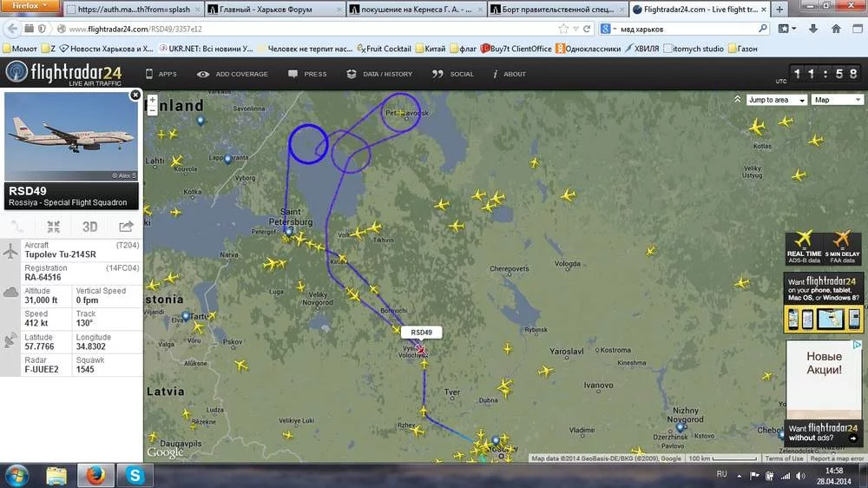868x488 pixels.
Task: Click the flightradar24 logo
Action: click(63, 73)
